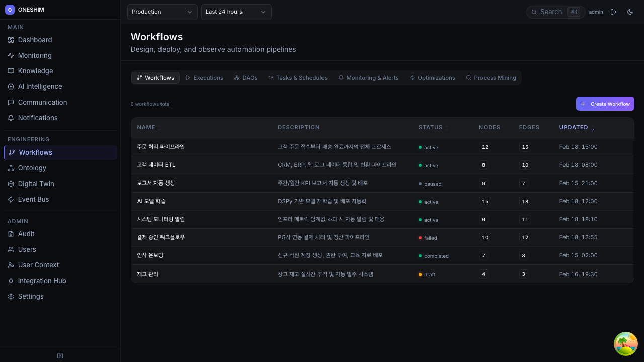644x362 pixels.
Task: Open the Production environment dropdown
Action: [162, 12]
